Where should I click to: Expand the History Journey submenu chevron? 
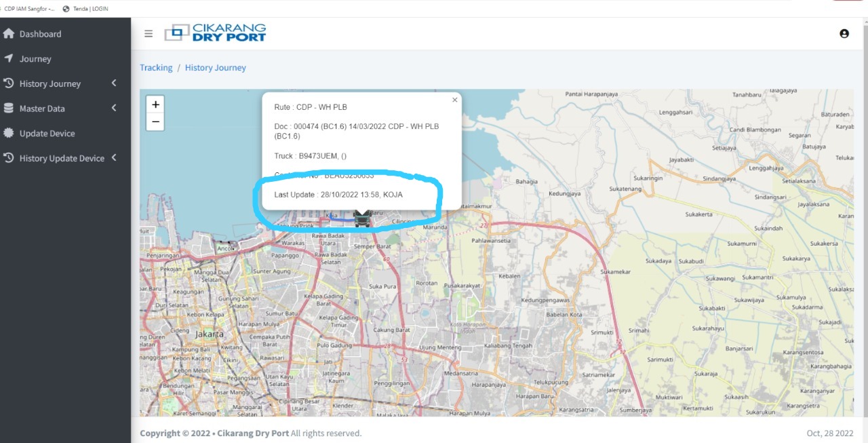(x=114, y=83)
